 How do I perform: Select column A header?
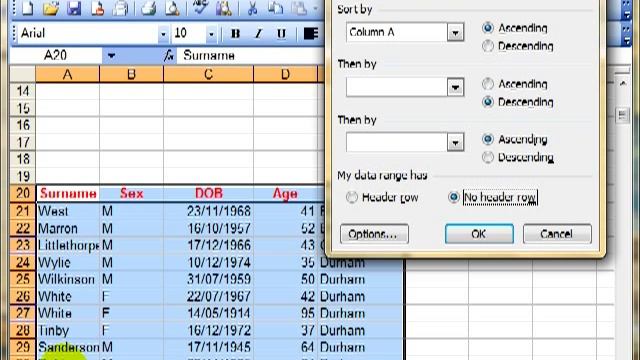click(x=67, y=75)
